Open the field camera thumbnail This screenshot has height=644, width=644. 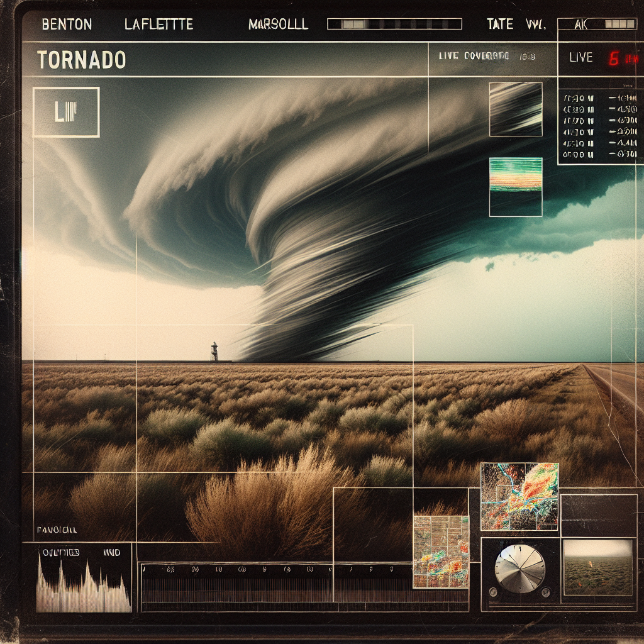tap(597, 567)
